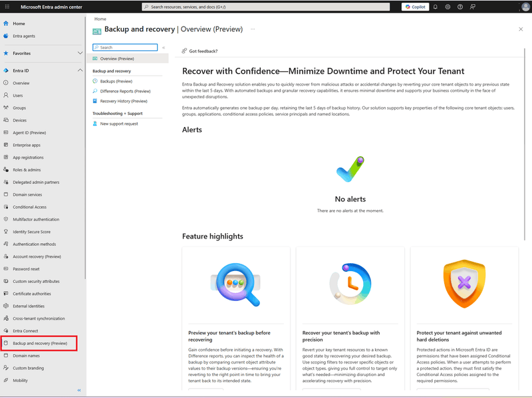Click the left sidebar scrollbar
Viewport: 532px width, 398px height.
85,148
